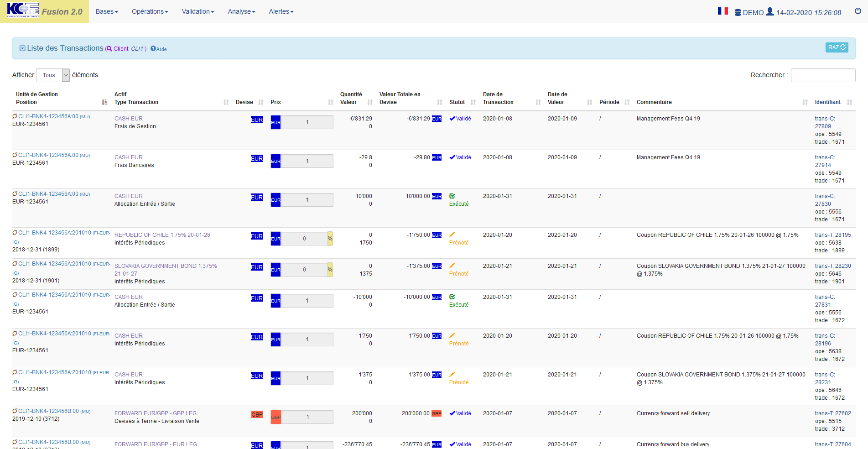Viewport: 868px width, 449px height.
Task: Open the Aide help icon
Action: [x=153, y=49]
